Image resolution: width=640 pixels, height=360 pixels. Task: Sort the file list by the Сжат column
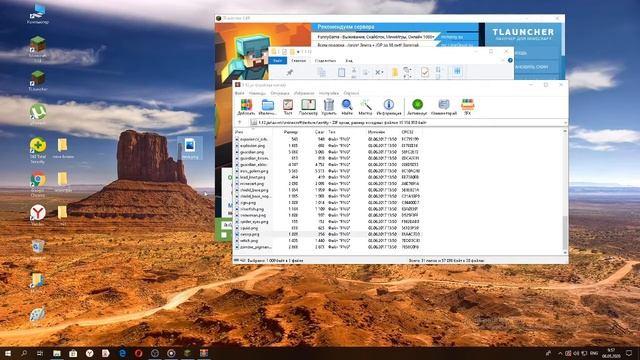click(320, 132)
